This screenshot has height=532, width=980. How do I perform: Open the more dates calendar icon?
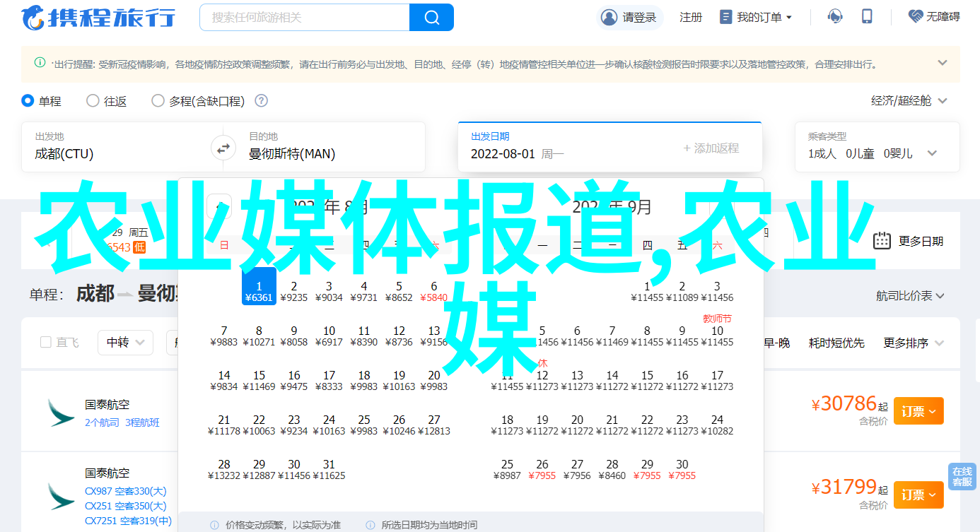(x=882, y=241)
